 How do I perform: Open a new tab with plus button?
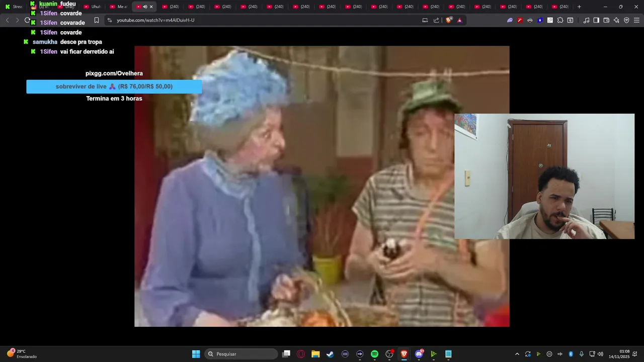pos(579,7)
